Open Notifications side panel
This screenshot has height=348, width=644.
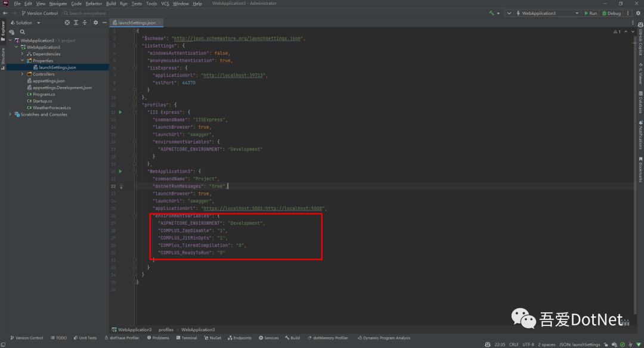click(x=640, y=135)
